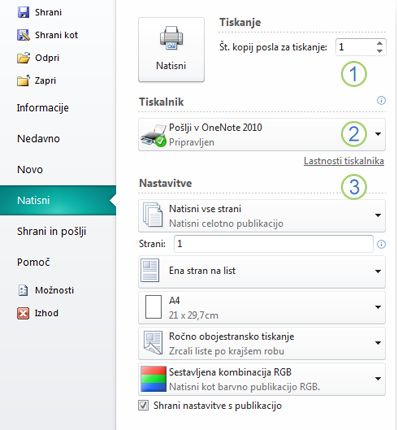
Task: Open the Lastnosti tiskalnika link
Action: (x=344, y=161)
